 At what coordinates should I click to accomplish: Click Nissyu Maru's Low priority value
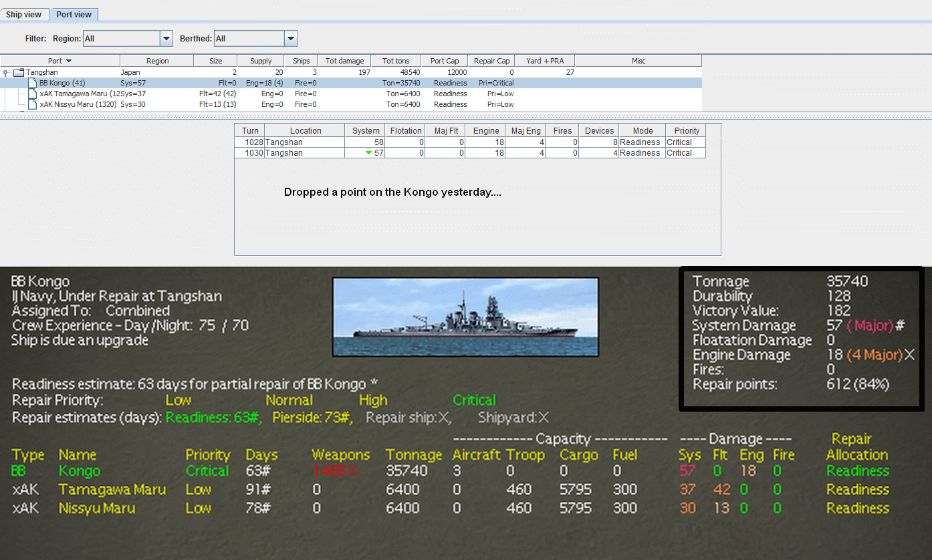(x=199, y=508)
